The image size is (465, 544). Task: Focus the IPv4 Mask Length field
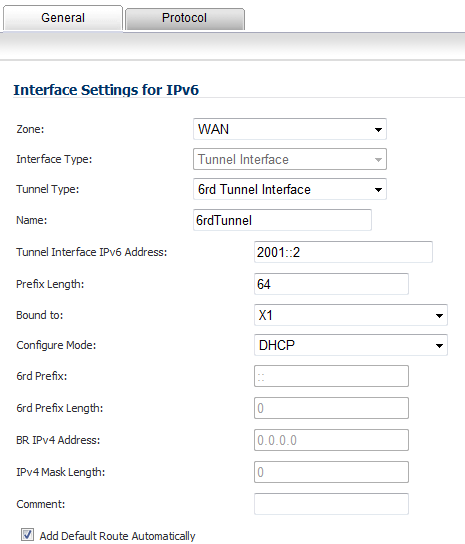click(x=331, y=472)
